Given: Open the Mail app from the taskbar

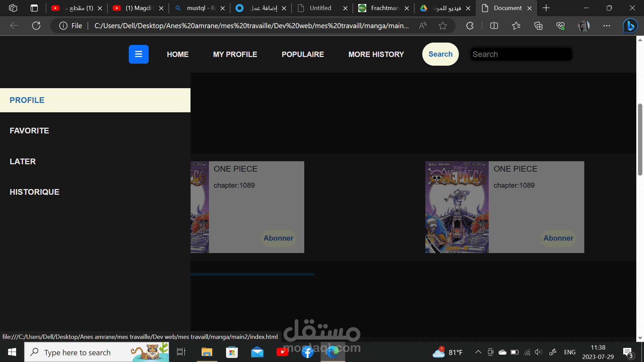Looking at the screenshot, I should coord(257,352).
